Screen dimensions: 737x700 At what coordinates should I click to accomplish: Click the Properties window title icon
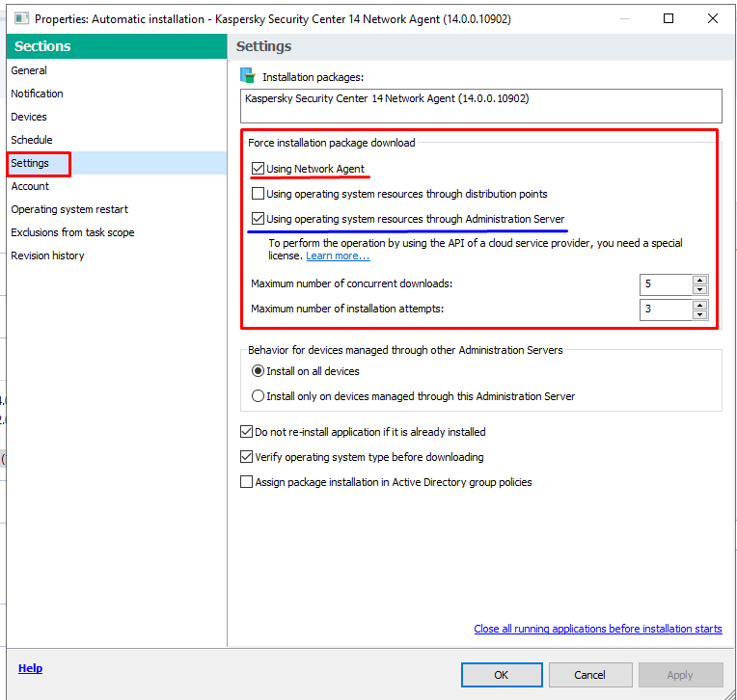21,18
